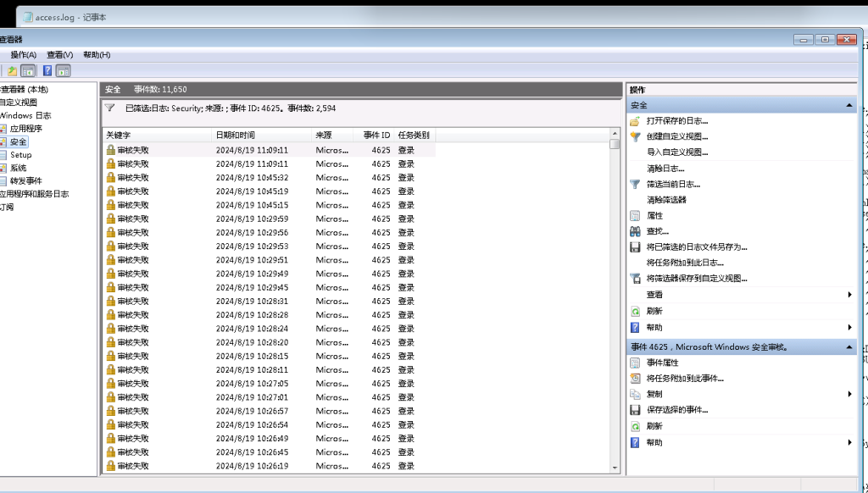The height and width of the screenshot is (493, 868).
Task: Collapse the 安全 actions section
Action: pyautogui.click(x=849, y=105)
